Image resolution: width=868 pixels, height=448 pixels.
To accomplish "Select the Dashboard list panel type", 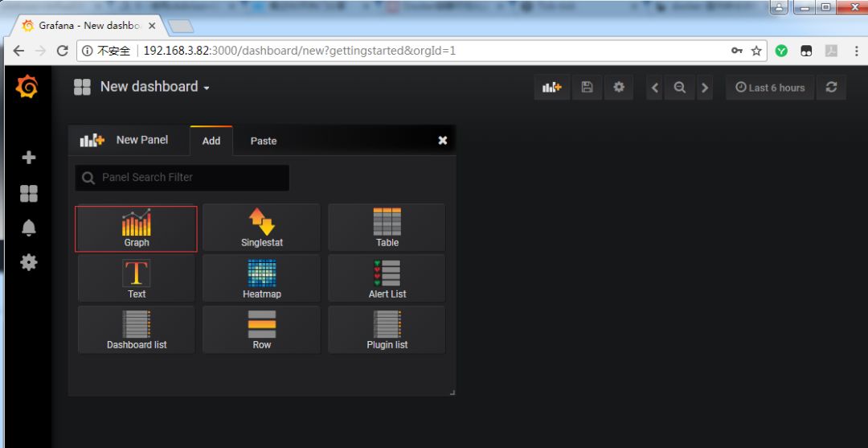I will pos(136,330).
